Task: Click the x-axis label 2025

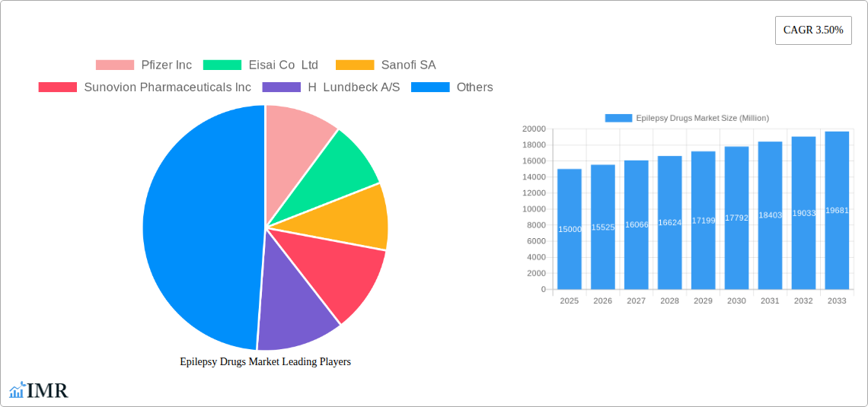Action: coord(570,300)
